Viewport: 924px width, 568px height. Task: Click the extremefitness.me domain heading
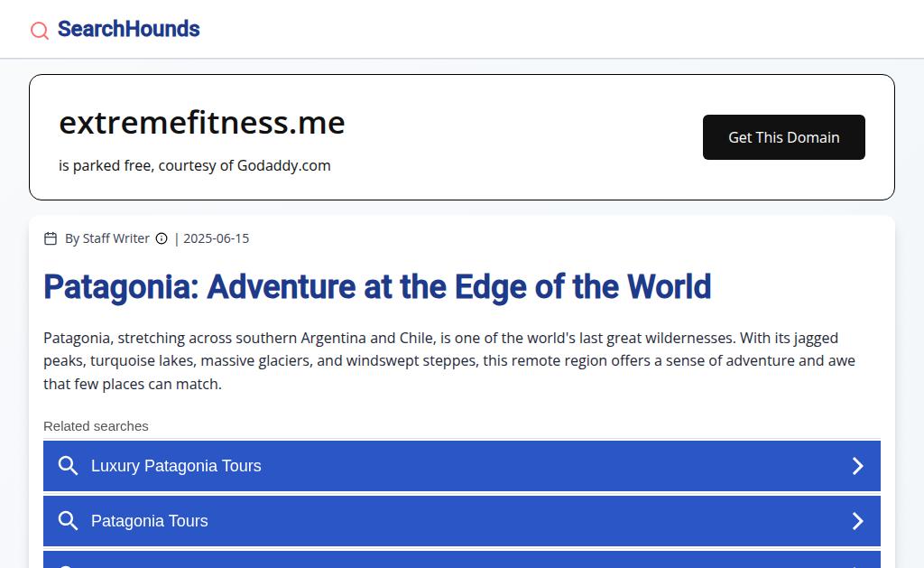click(202, 122)
